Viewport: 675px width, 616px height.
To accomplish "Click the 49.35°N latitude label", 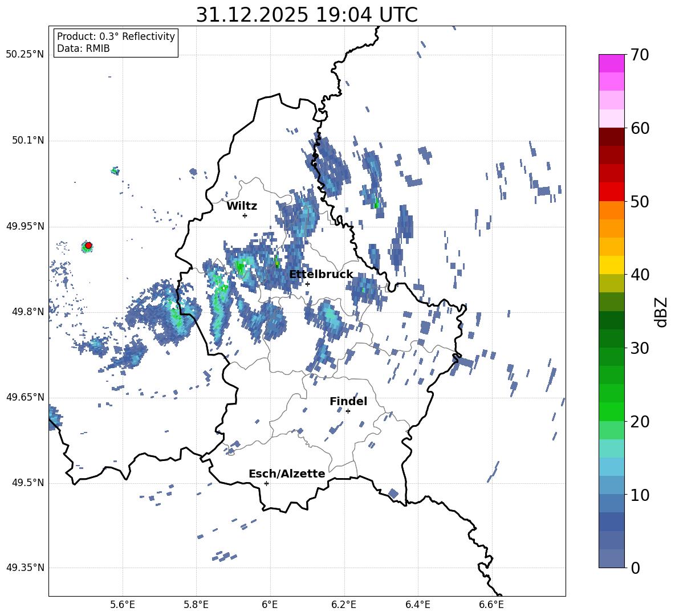I will (x=25, y=568).
